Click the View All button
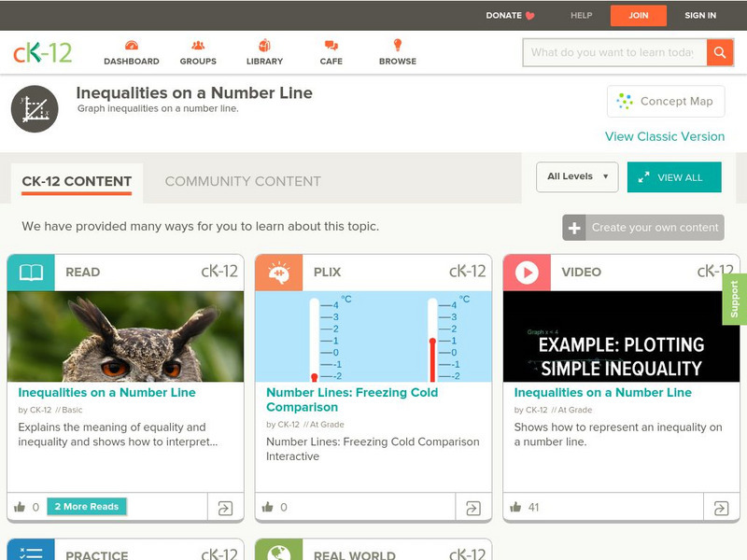This screenshot has width=747, height=560. (674, 177)
